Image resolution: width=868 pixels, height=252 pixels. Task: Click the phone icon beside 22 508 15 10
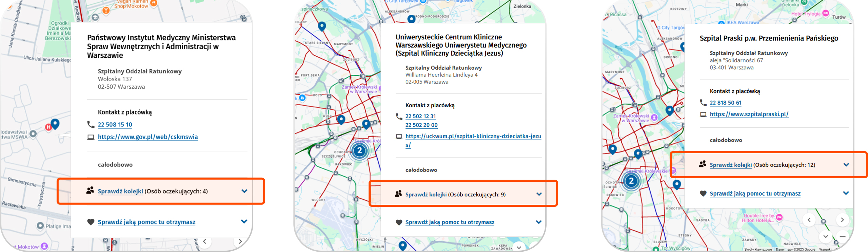point(91,125)
